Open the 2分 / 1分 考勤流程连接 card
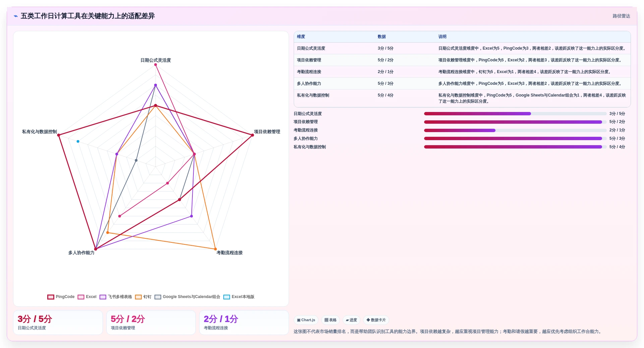 tap(244, 323)
